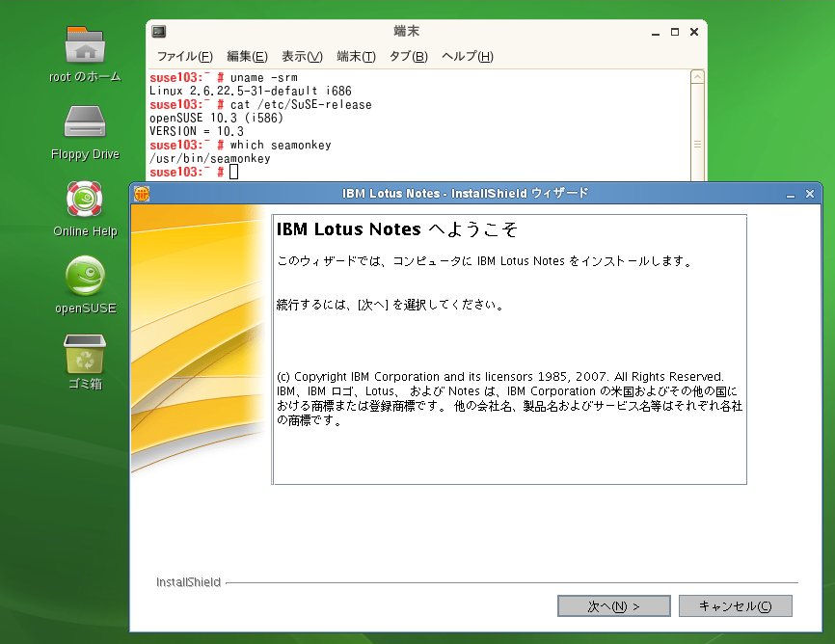The width and height of the screenshot is (835, 644).
Task: Click the 端末 title bar text
Action: (x=406, y=32)
